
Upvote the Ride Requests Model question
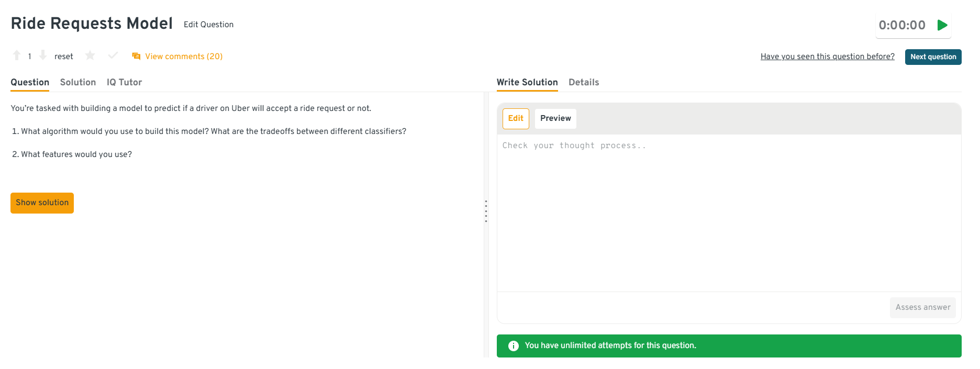[17, 55]
